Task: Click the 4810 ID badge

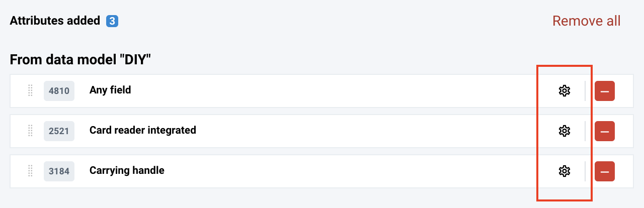Action: click(59, 91)
